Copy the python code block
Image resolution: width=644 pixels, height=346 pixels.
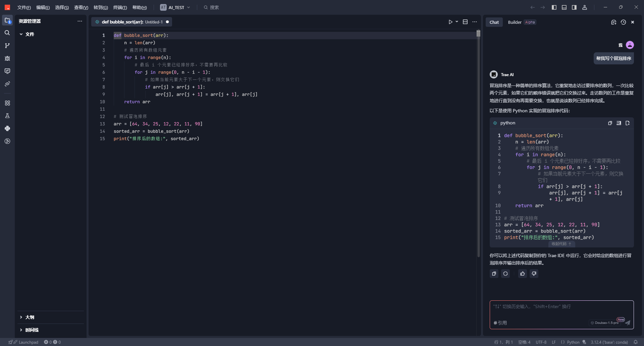point(610,123)
